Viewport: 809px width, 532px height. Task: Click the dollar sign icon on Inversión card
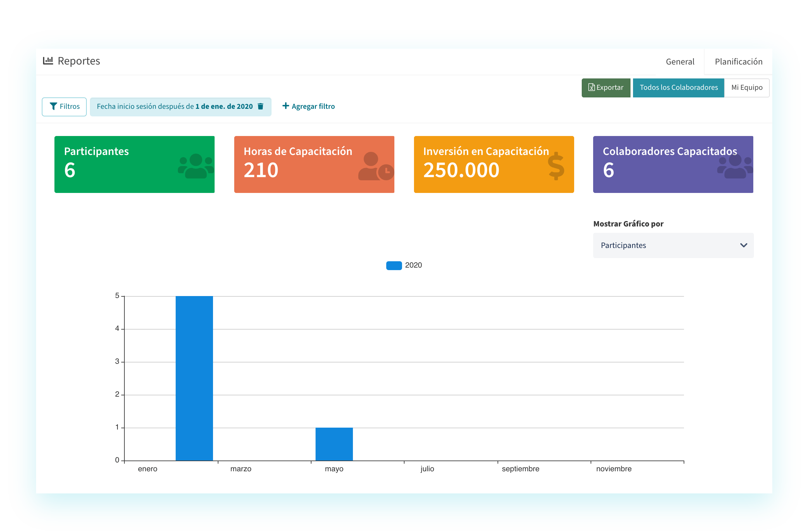click(556, 166)
